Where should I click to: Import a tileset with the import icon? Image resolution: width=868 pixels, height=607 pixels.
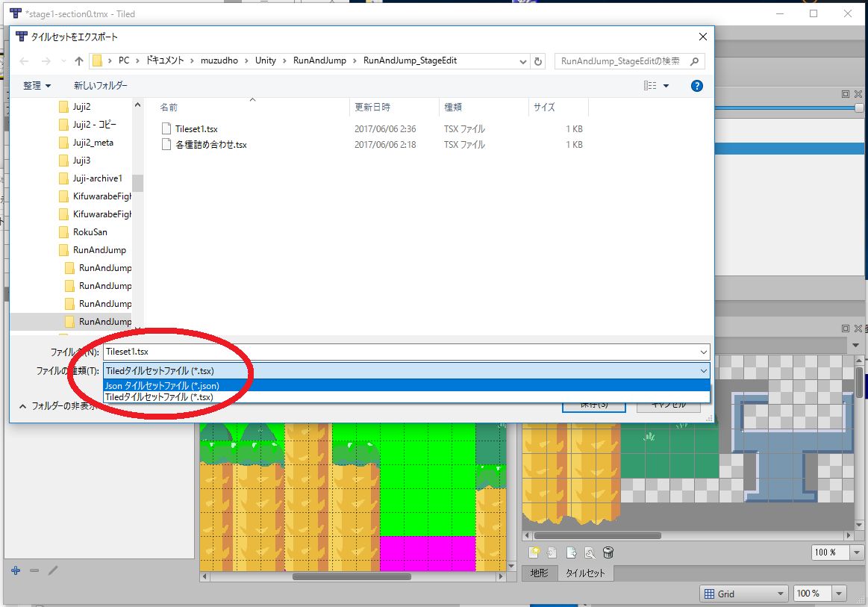click(551, 552)
